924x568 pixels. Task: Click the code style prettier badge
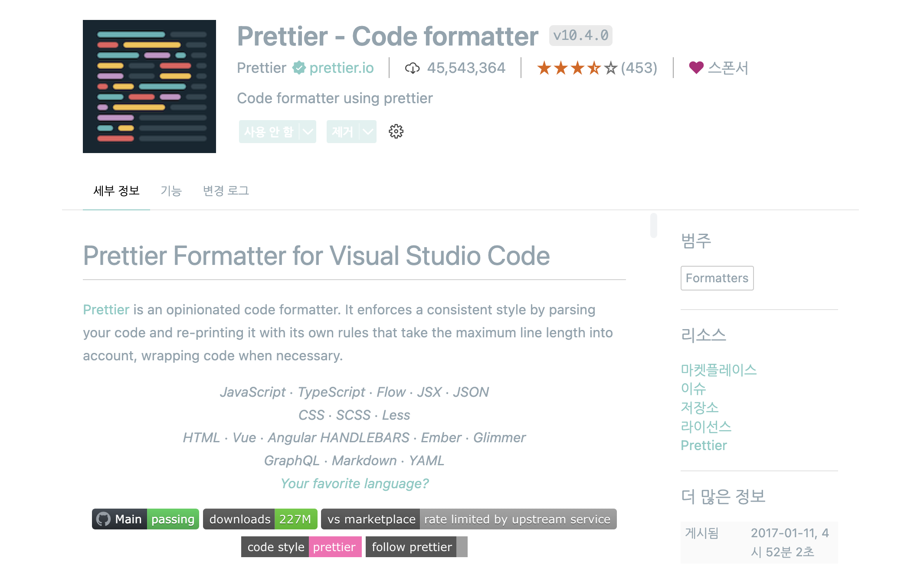pos(301,547)
